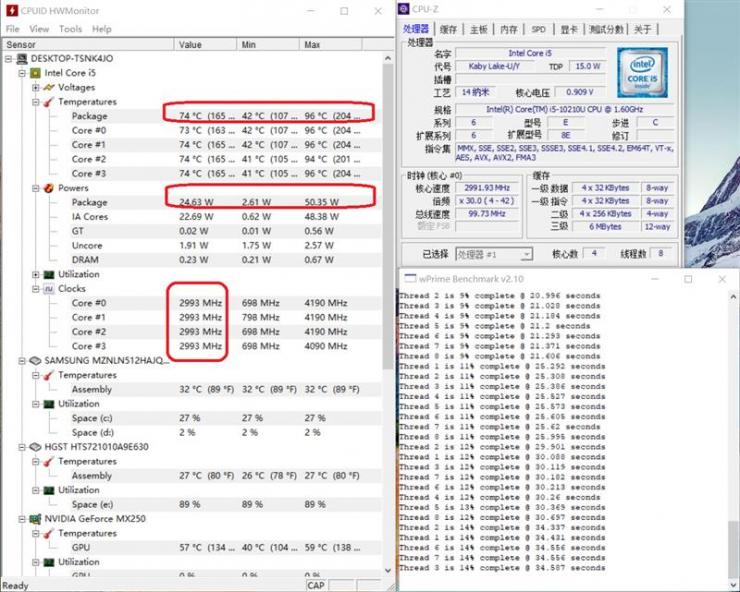Click the 规格 processor specification field
The width and height of the screenshot is (740, 592).
pos(564,110)
